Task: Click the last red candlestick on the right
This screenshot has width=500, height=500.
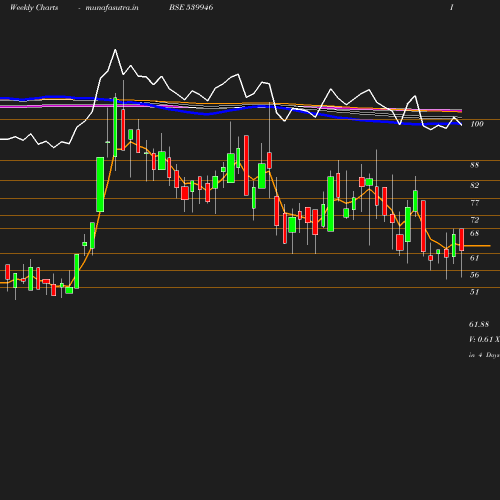Action: point(462,240)
